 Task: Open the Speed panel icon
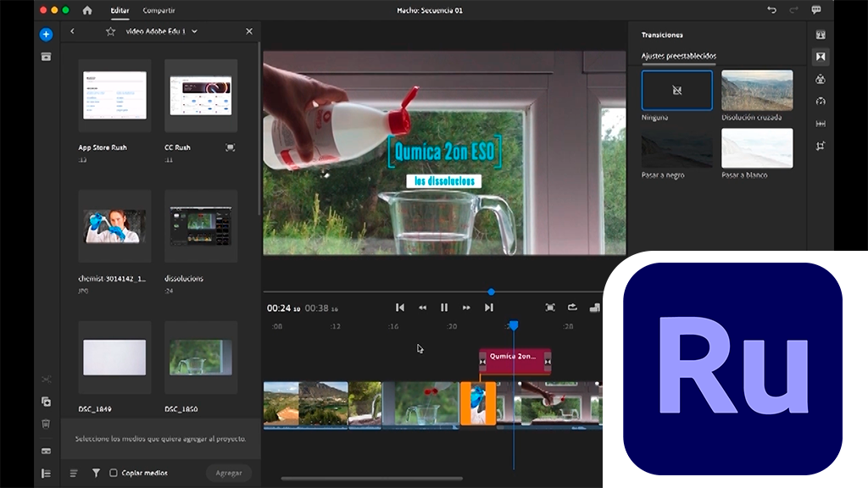(821, 102)
